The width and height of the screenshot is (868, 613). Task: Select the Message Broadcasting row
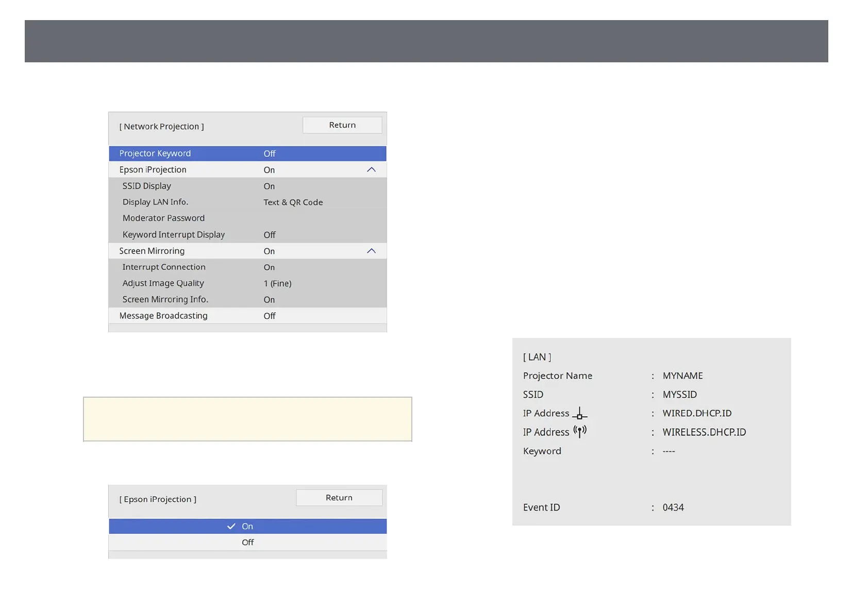coord(247,316)
